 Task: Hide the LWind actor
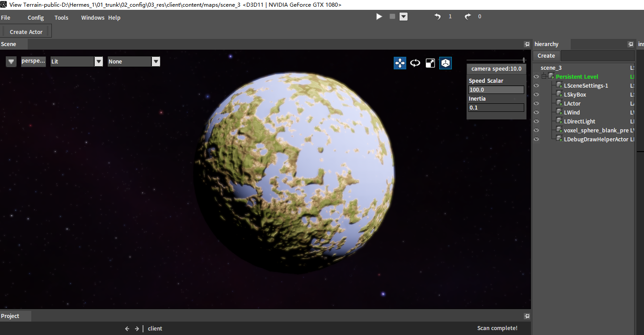536,112
